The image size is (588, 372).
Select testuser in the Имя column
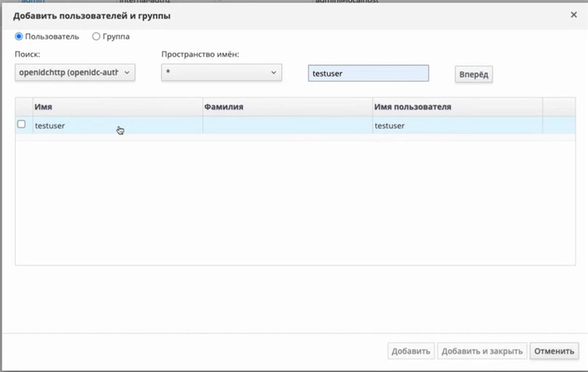tap(50, 126)
